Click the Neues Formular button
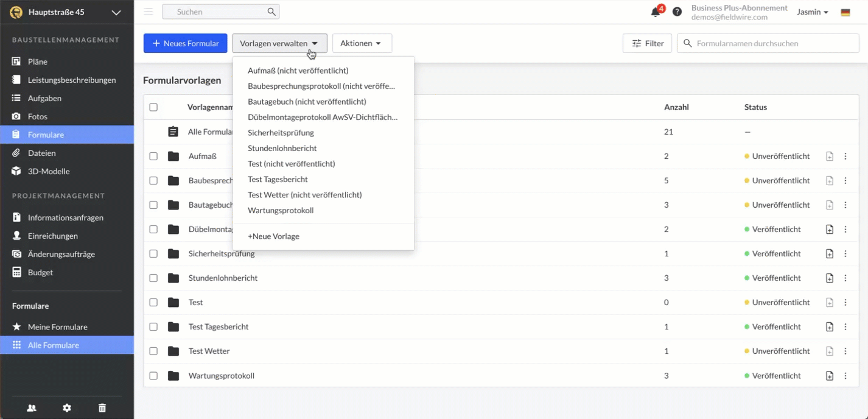 185,43
